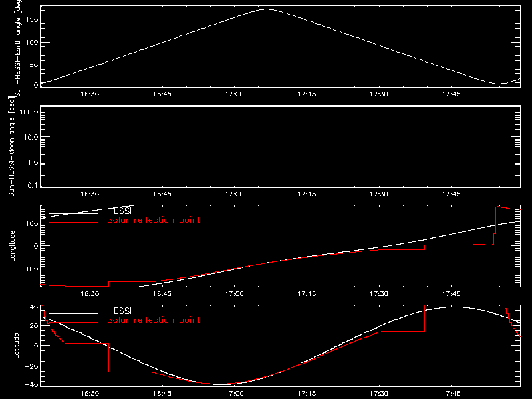Click 17:00 time label under Earth angle plot

[x=235, y=94]
